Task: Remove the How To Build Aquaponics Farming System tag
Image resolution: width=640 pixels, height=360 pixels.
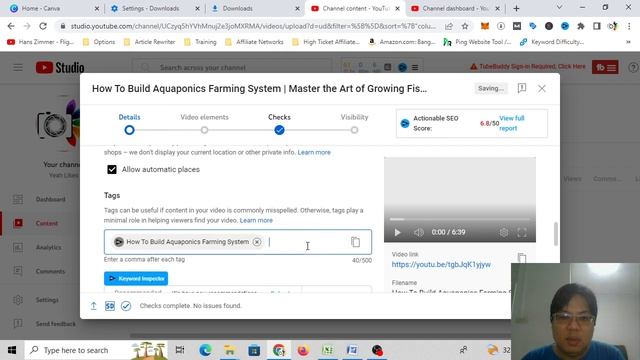Action: click(257, 242)
